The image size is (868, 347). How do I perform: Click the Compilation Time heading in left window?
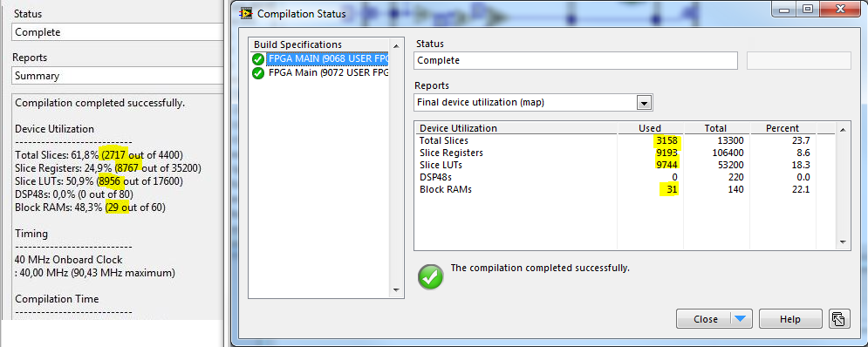57,299
